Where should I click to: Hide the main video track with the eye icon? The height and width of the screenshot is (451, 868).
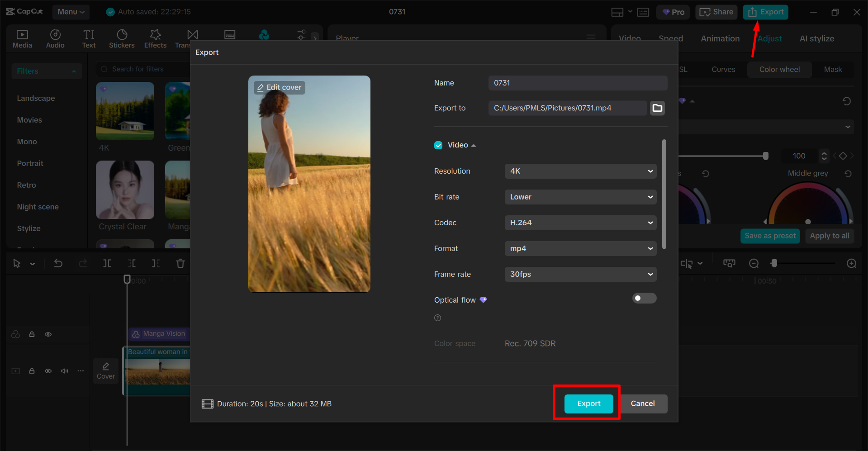tap(48, 370)
